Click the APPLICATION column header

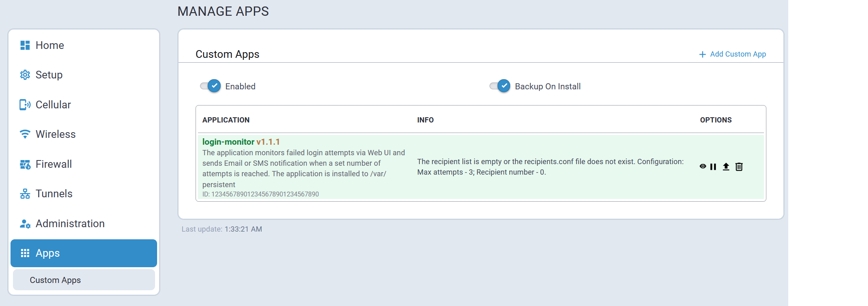pos(226,120)
